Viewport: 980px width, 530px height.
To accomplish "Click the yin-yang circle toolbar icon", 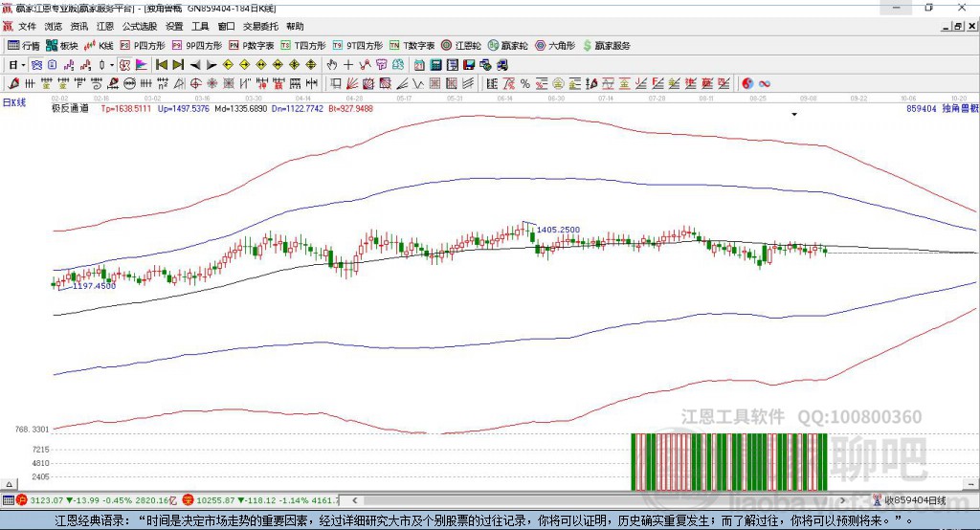I will (747, 83).
